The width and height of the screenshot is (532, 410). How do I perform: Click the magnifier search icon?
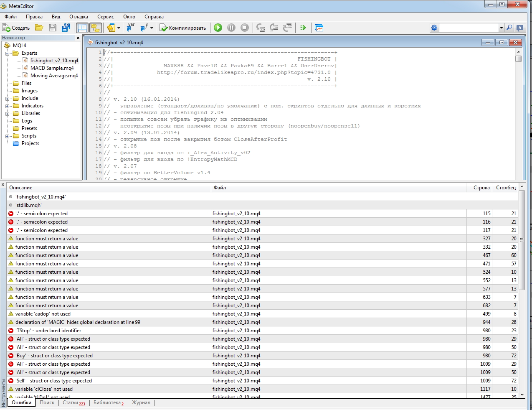tap(509, 28)
